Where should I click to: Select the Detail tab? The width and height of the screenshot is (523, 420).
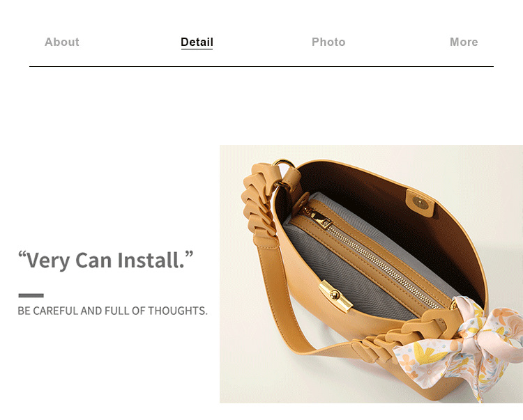[197, 42]
